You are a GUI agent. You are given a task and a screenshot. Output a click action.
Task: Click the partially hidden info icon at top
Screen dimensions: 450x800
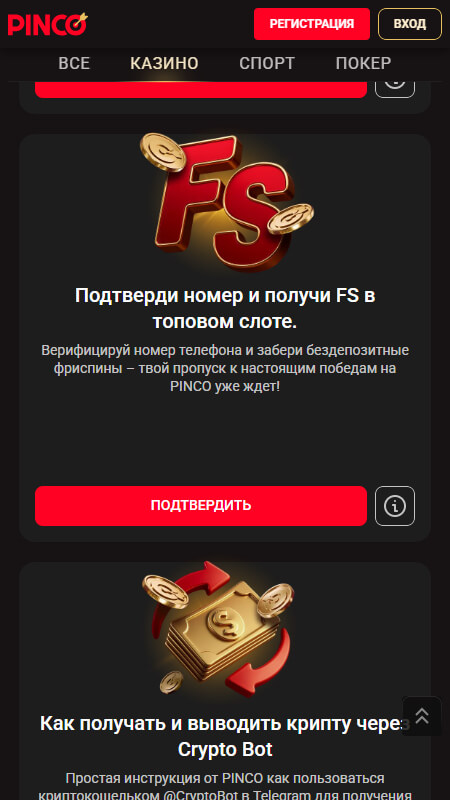tap(395, 89)
